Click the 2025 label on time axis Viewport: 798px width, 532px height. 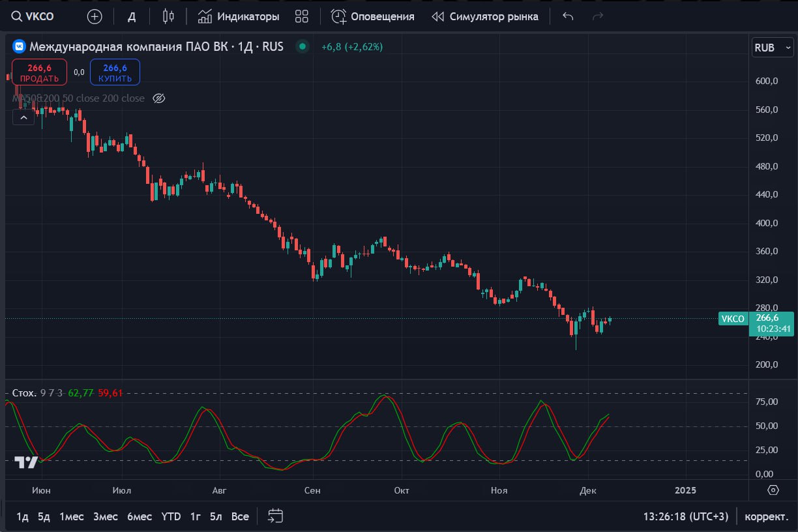coord(685,490)
